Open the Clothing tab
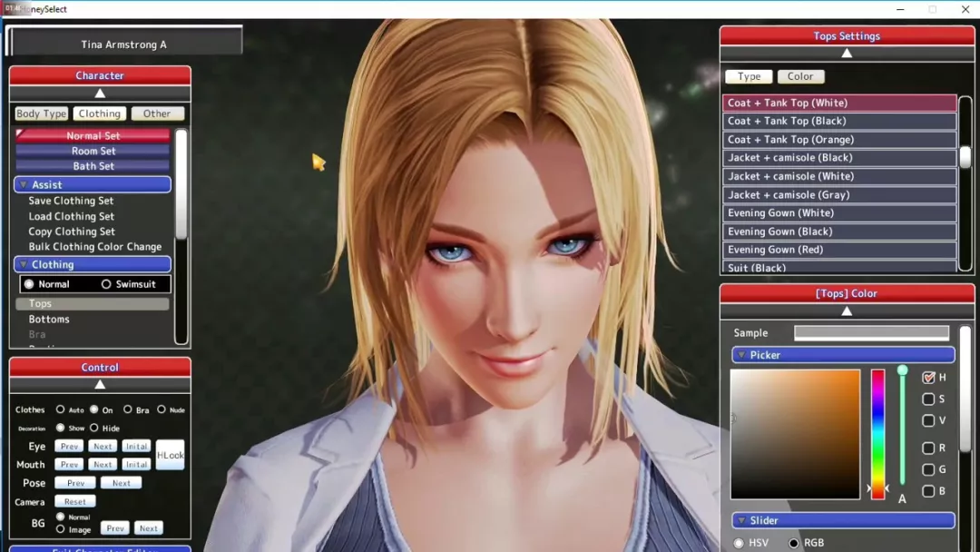 100,113
